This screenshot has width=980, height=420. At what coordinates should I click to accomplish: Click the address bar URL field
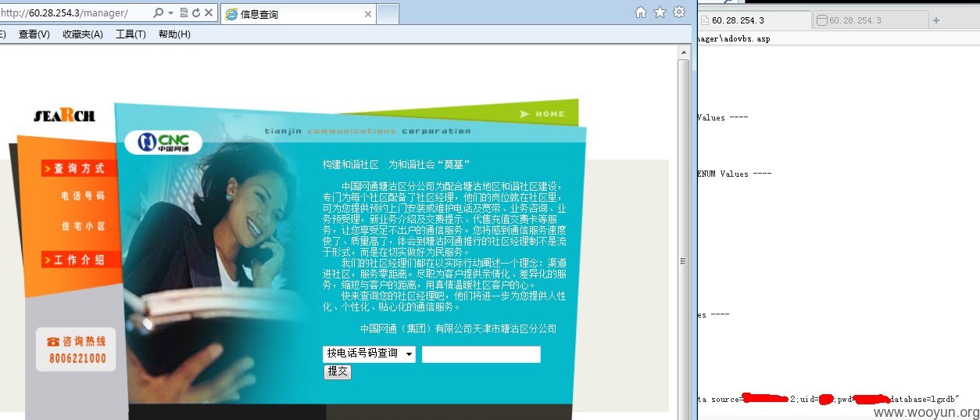pos(75,13)
